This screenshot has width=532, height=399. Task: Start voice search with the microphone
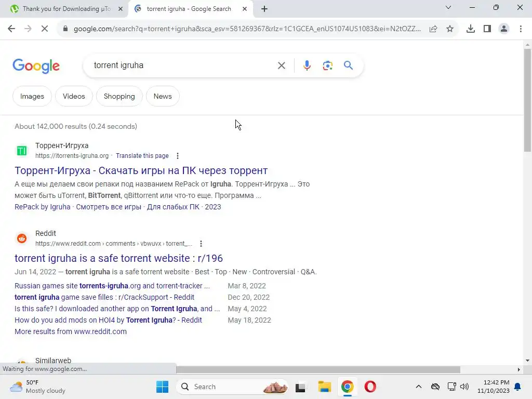tap(307, 65)
